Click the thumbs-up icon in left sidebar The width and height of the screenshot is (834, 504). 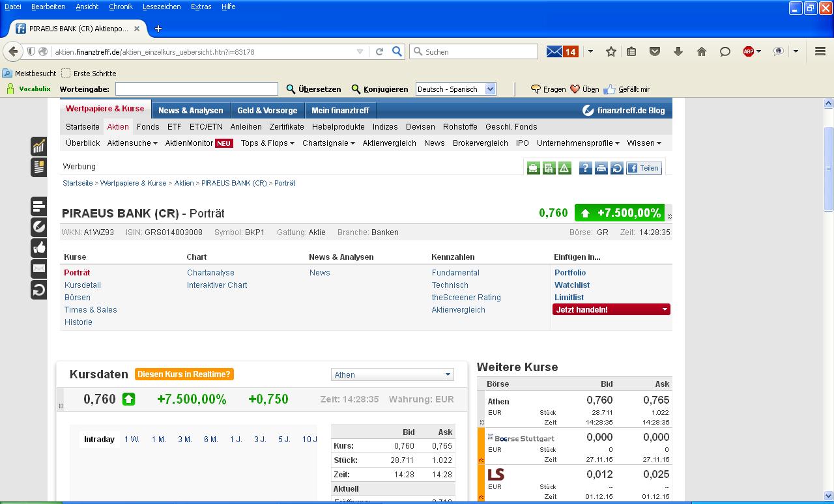click(x=38, y=248)
